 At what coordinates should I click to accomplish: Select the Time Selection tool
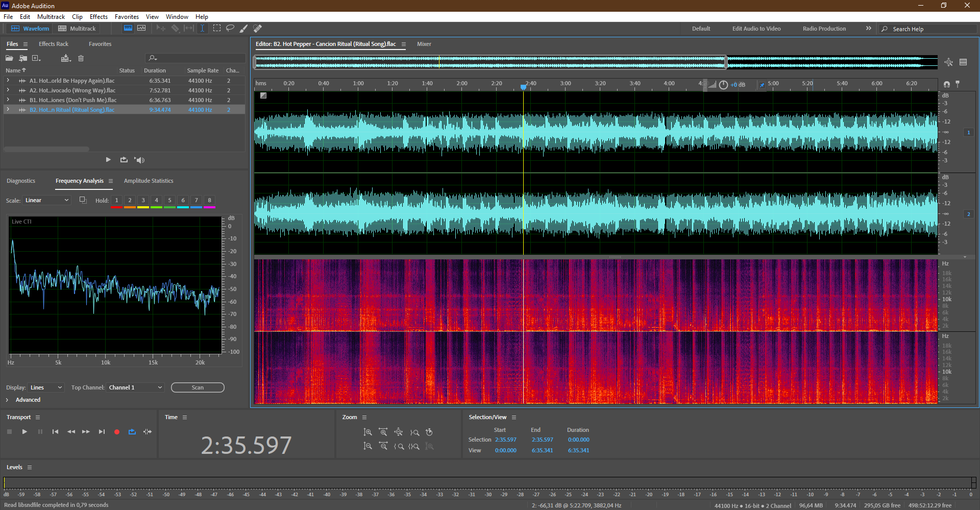point(202,29)
